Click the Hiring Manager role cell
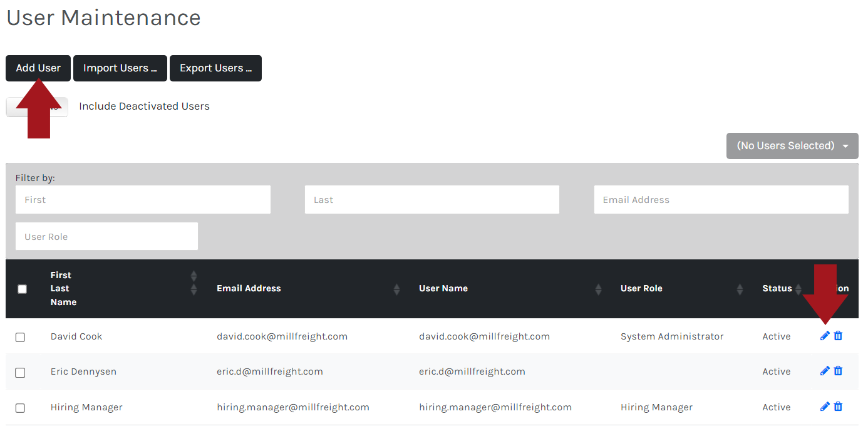 pyautogui.click(x=656, y=407)
